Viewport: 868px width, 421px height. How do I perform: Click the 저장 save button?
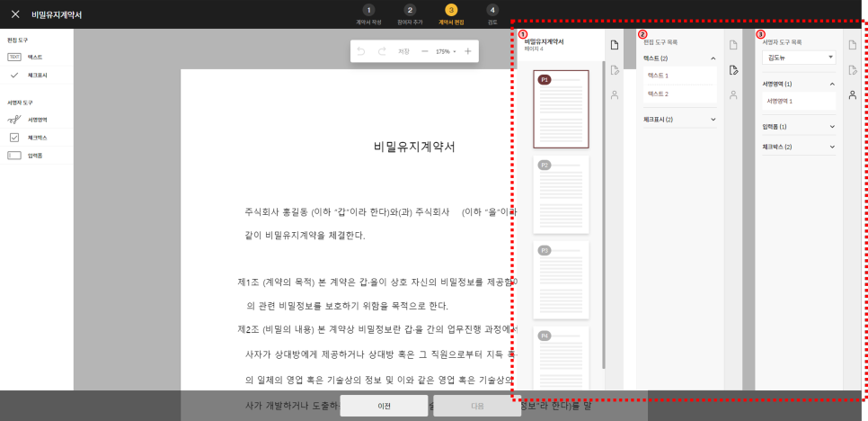(x=403, y=51)
